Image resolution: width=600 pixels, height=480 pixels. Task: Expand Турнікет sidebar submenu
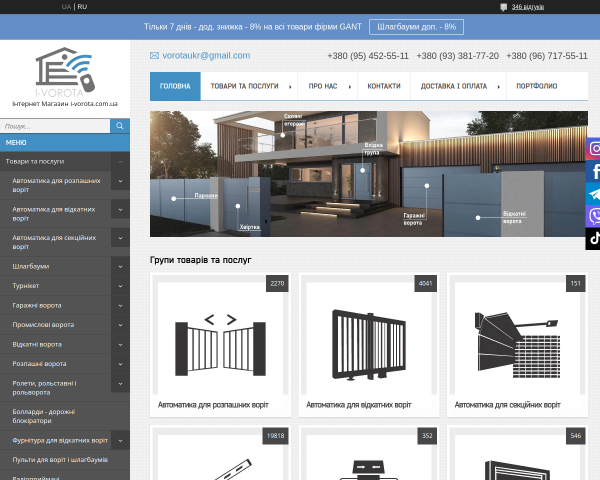pyautogui.click(x=120, y=286)
